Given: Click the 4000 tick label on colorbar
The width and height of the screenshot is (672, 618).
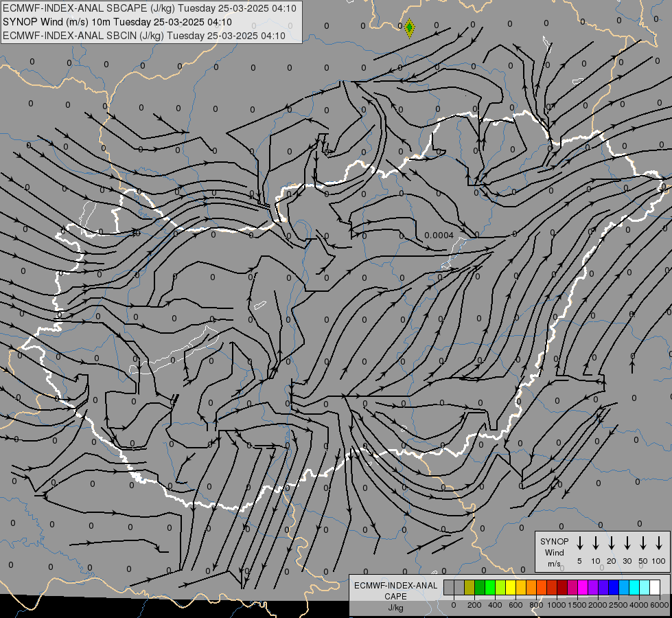Looking at the screenshot, I should (x=639, y=605).
